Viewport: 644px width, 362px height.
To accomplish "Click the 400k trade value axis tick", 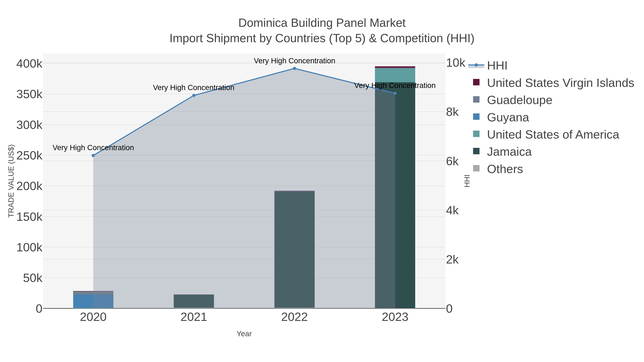I will (29, 64).
